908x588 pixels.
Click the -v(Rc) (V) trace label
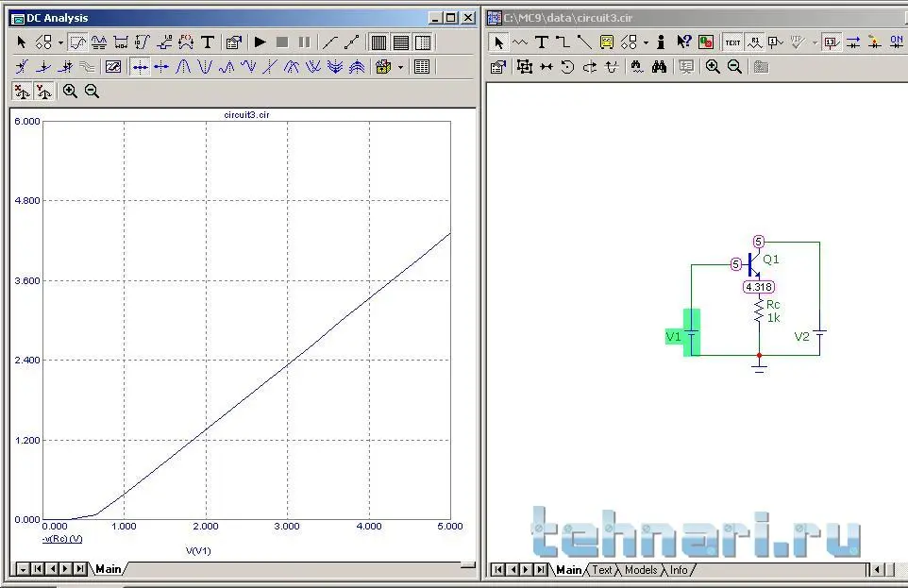62,539
